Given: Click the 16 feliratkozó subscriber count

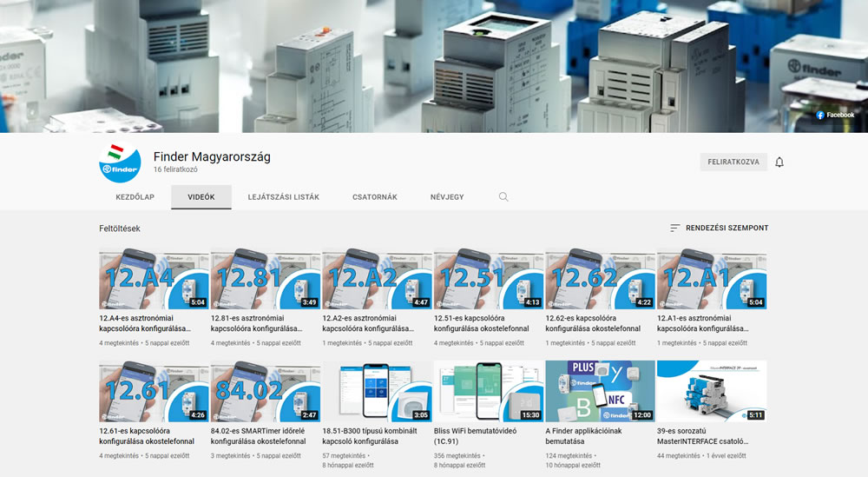Looking at the screenshot, I should click(175, 169).
